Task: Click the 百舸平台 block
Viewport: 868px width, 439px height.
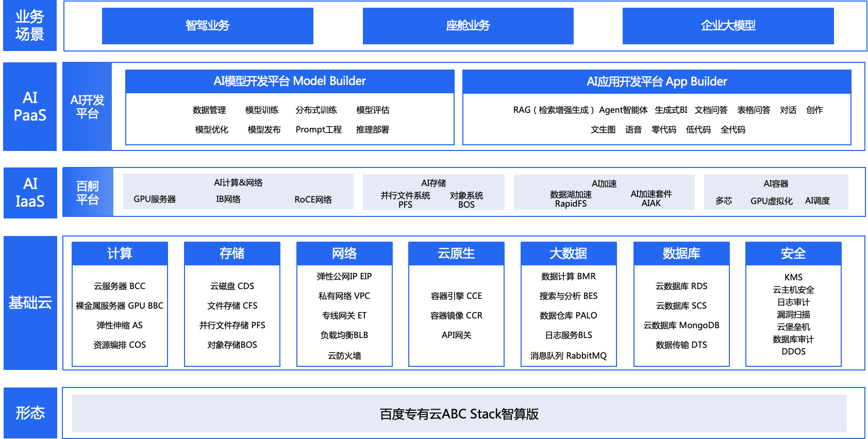Action: (88, 192)
